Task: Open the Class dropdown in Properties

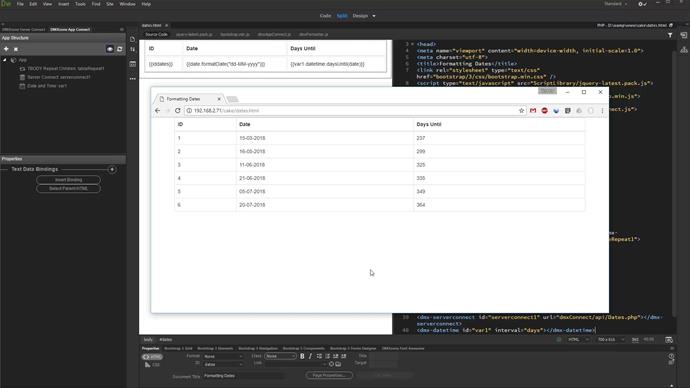Action: coord(280,356)
